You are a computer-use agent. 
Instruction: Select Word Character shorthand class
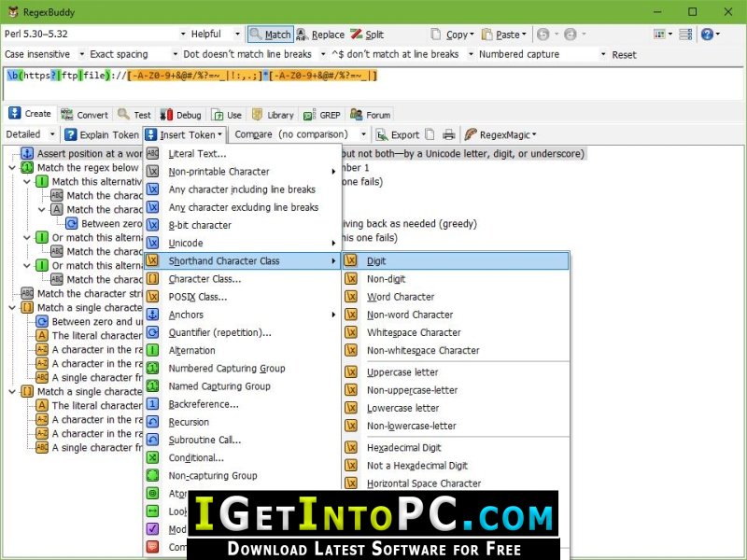point(456,297)
